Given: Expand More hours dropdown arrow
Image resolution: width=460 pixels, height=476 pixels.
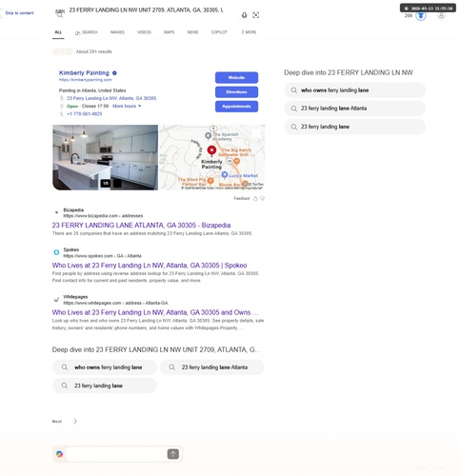Looking at the screenshot, I should pos(140,106).
